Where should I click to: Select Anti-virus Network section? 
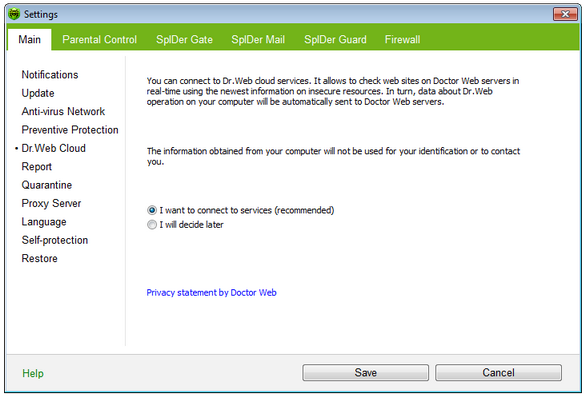(x=63, y=111)
